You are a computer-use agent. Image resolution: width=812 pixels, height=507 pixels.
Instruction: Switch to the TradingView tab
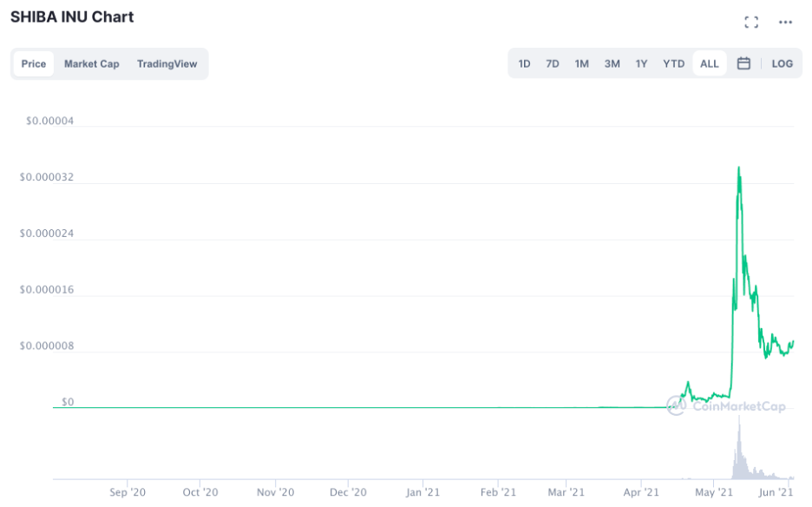[x=167, y=63]
